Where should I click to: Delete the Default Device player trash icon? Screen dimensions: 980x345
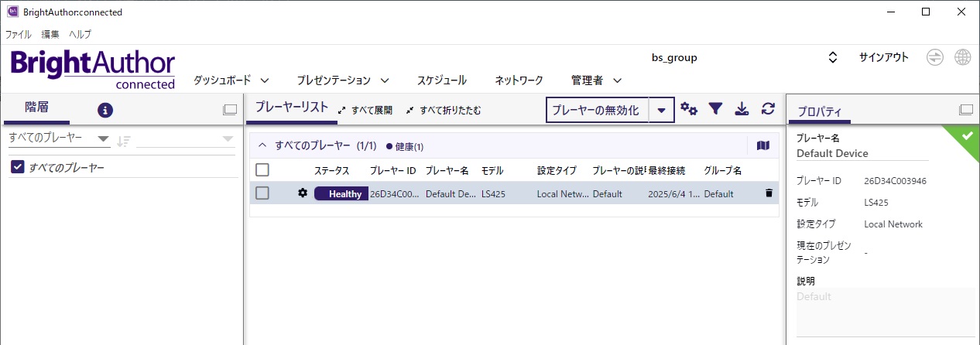pos(769,193)
